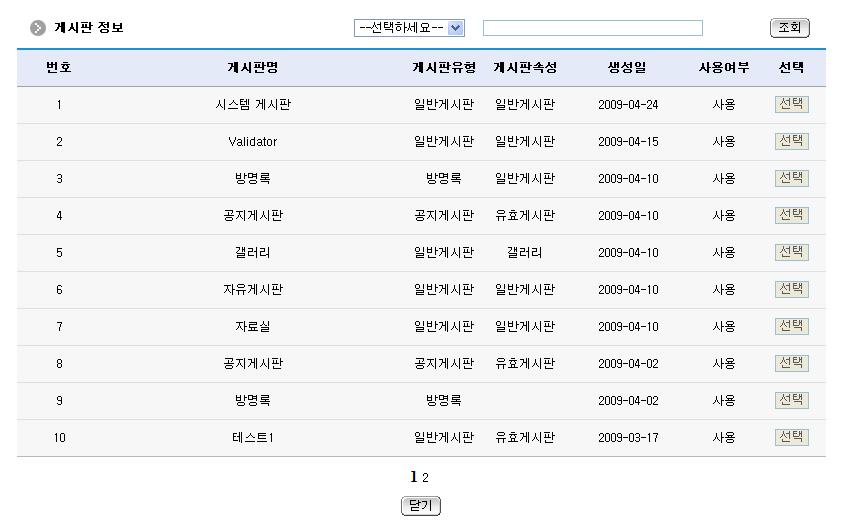The image size is (843, 529).
Task: Click 선택 button in row number 3
Action: coord(791,178)
